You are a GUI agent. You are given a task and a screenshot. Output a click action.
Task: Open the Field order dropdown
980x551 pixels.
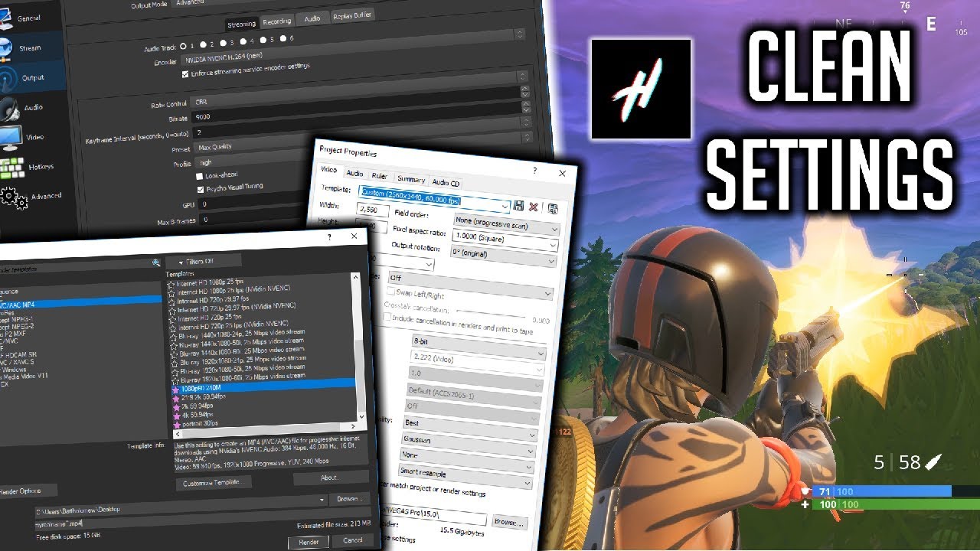point(506,223)
